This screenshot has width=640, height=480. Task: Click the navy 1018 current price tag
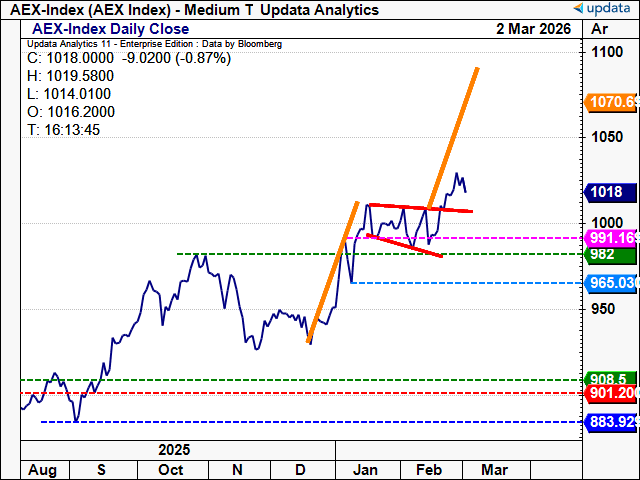[x=606, y=193]
